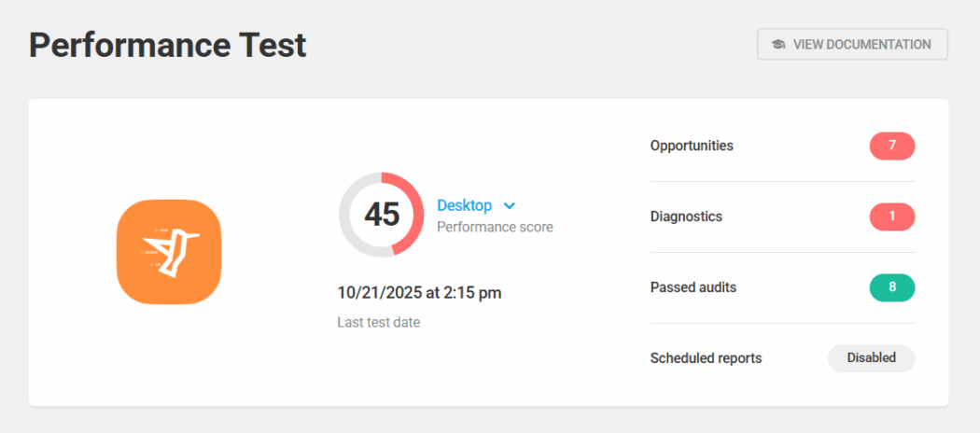
Task: Open the Desktop device dropdown
Action: (465, 205)
